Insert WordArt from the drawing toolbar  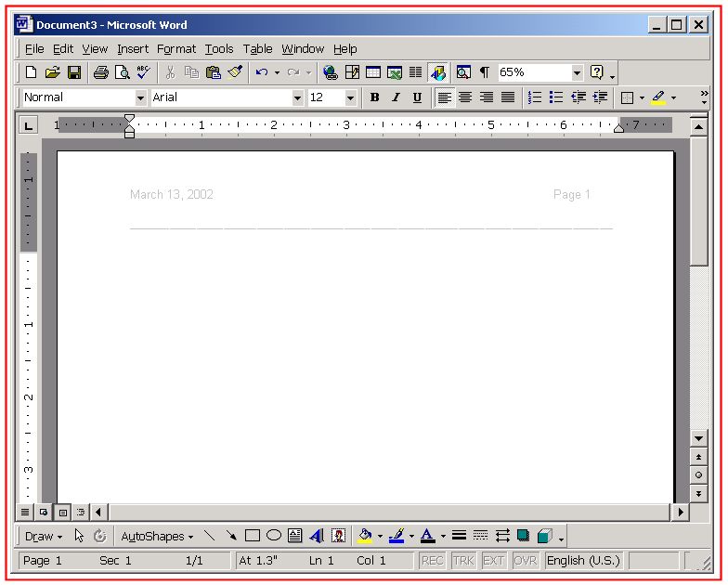tap(317, 536)
